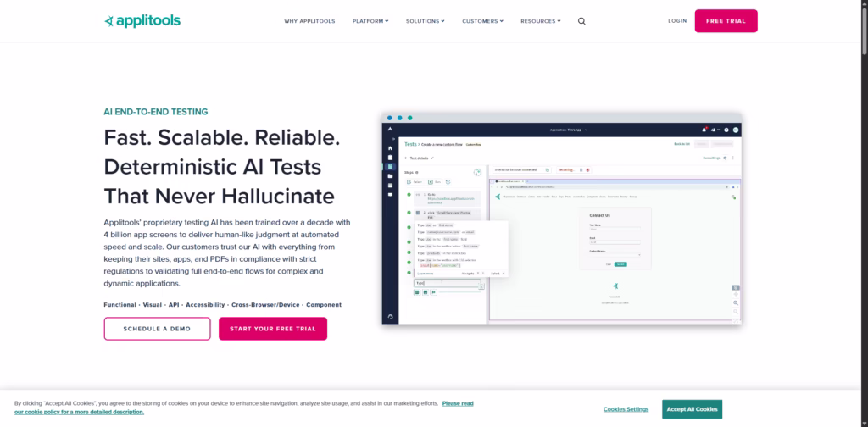868x427 pixels.
Task: Open Cookies Settings
Action: point(626,409)
